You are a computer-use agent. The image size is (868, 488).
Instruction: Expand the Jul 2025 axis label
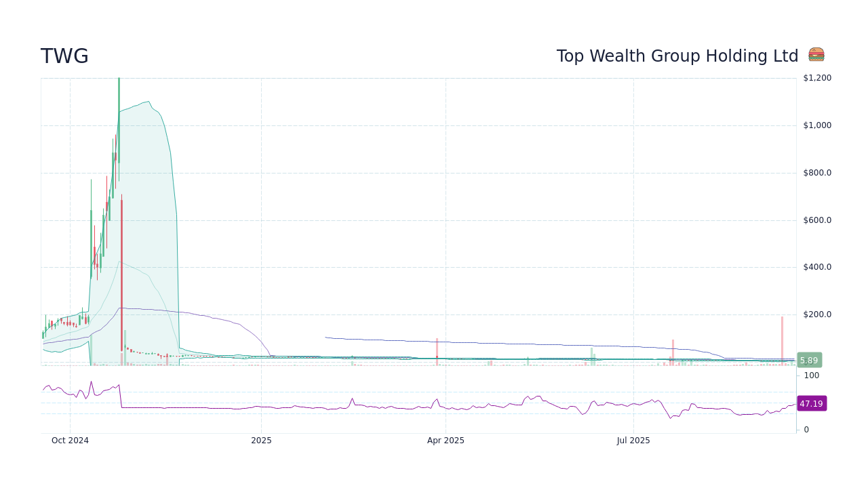point(634,440)
